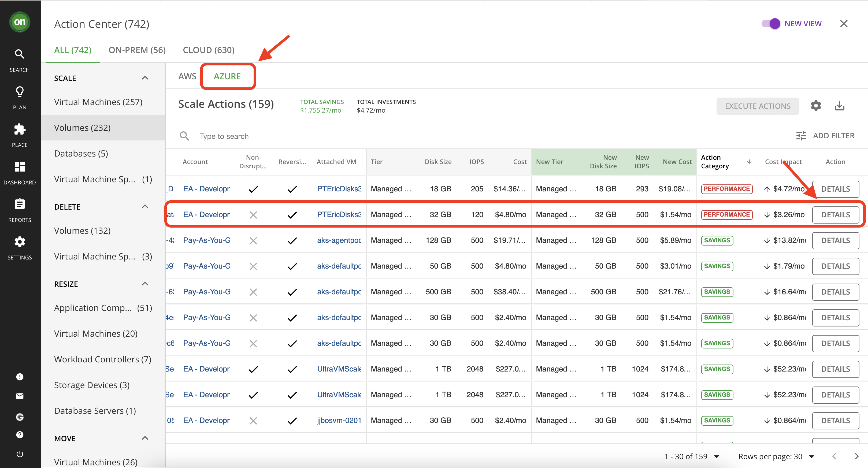Open the PTEricDisks3 link in first row
This screenshot has height=468, width=868.
pyautogui.click(x=339, y=189)
